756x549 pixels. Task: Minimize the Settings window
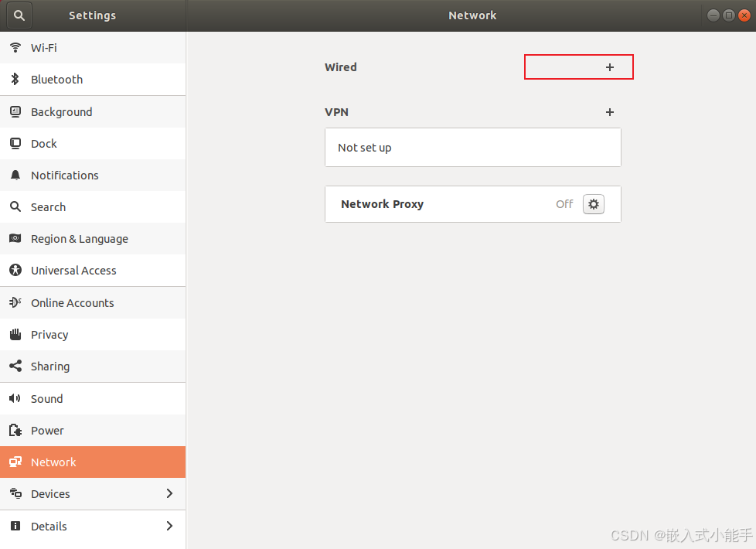coord(713,15)
